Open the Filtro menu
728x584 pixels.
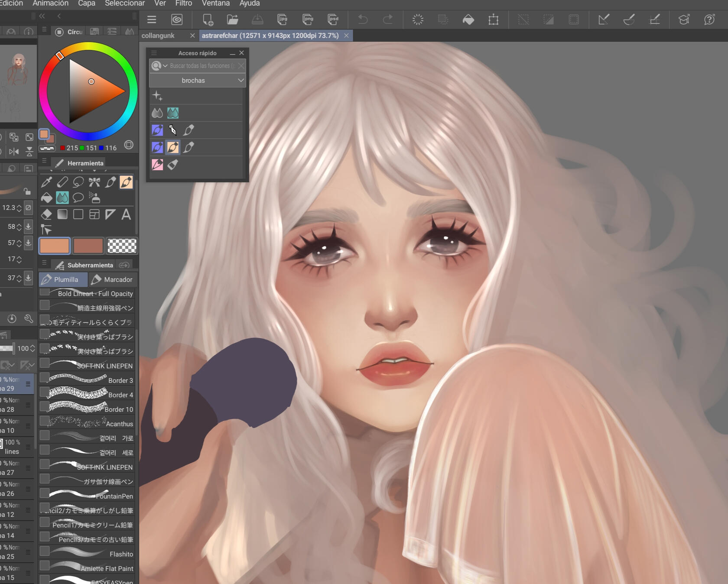pyautogui.click(x=183, y=3)
